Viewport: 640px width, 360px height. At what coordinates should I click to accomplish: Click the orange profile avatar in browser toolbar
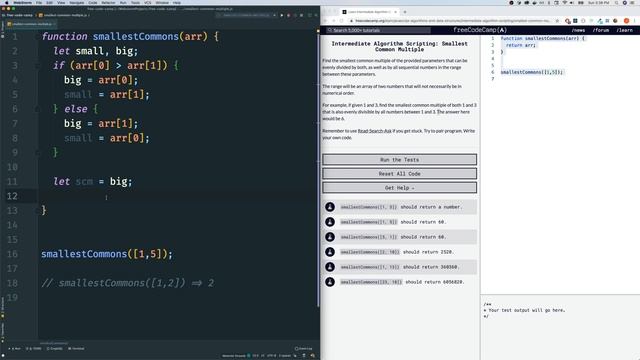point(627,21)
